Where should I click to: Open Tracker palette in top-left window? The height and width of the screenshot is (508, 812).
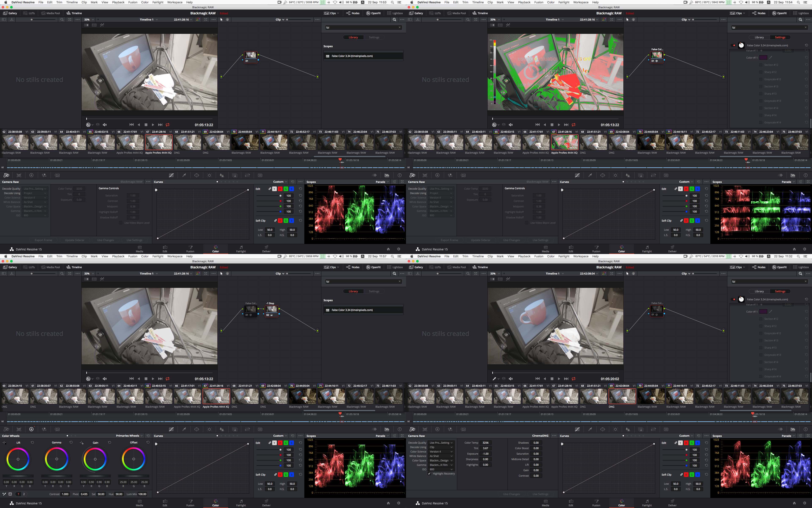[209, 175]
